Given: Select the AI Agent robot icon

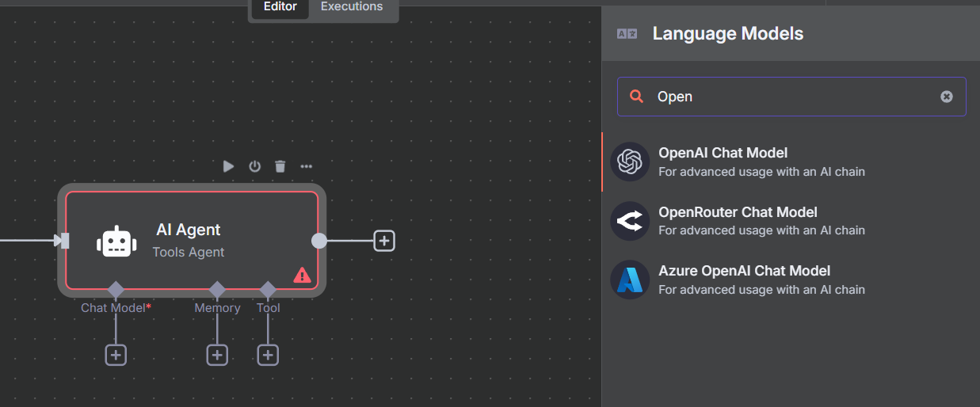Looking at the screenshot, I should click(x=116, y=242).
